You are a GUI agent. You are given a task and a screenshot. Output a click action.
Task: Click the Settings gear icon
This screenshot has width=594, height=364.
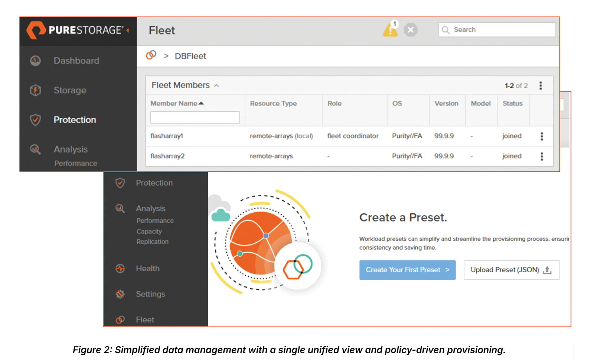120,294
